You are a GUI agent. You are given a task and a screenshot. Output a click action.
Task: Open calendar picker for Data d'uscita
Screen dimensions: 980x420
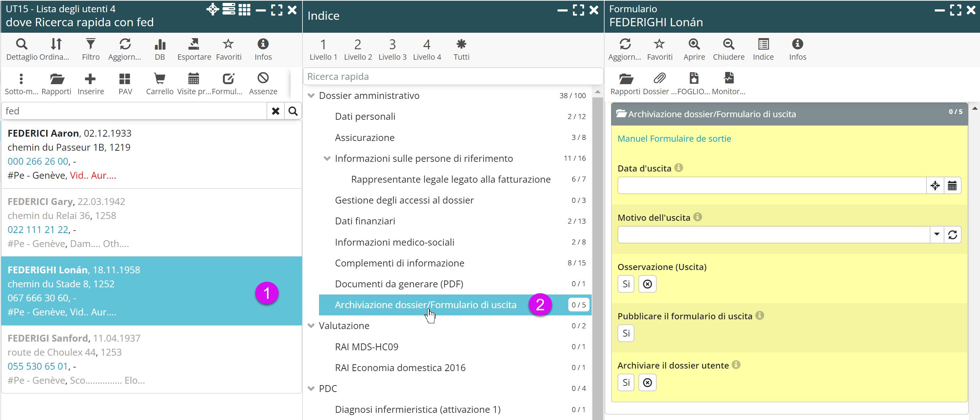click(x=952, y=186)
